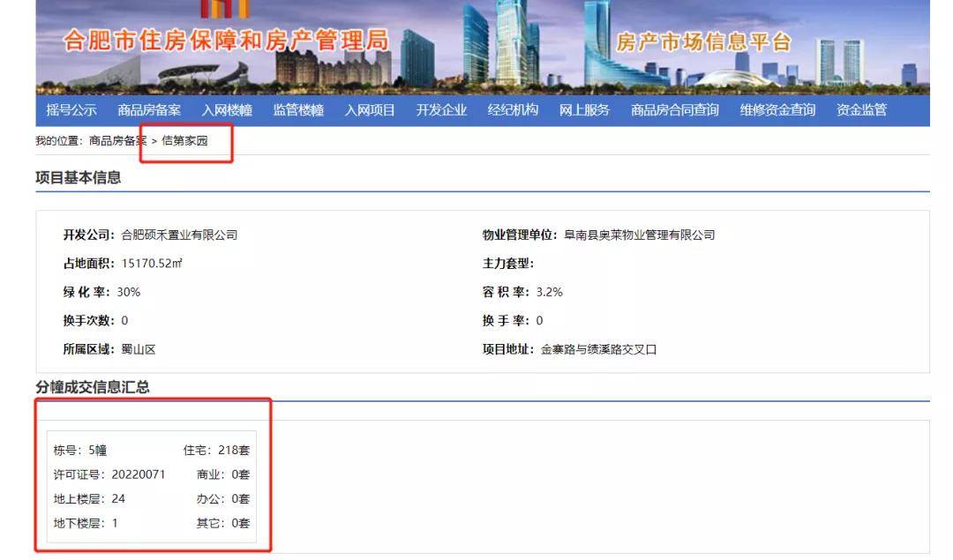Open the 网上服务 menu
The width and height of the screenshot is (953, 560).
click(584, 110)
